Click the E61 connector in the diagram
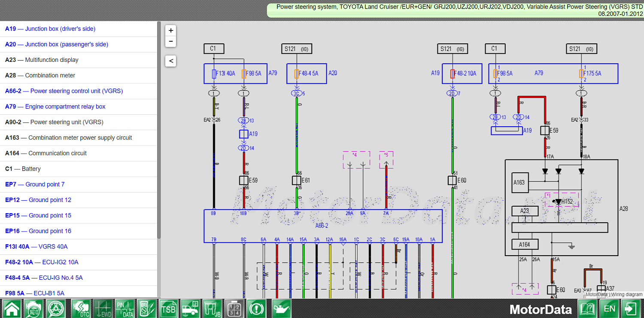Viewport: 644px width, 318px height. point(296,180)
